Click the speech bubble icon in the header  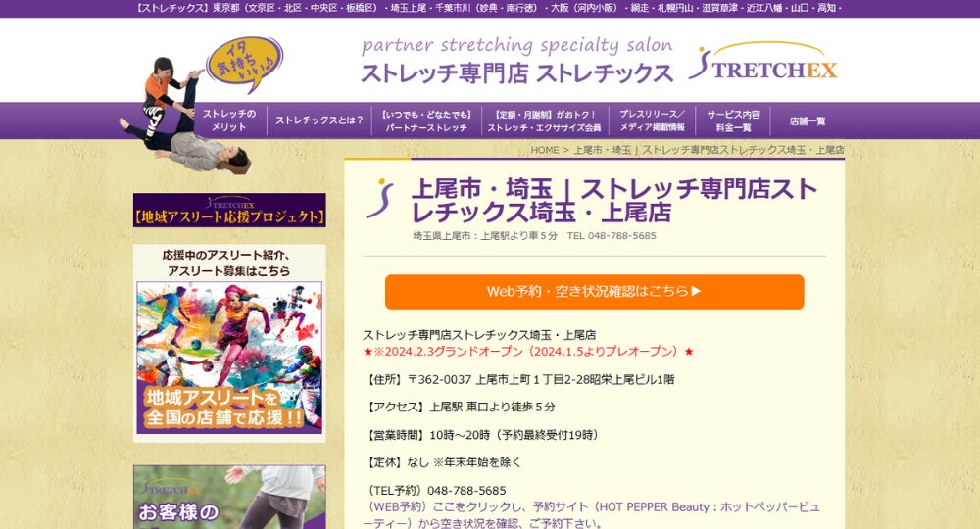pos(244,64)
